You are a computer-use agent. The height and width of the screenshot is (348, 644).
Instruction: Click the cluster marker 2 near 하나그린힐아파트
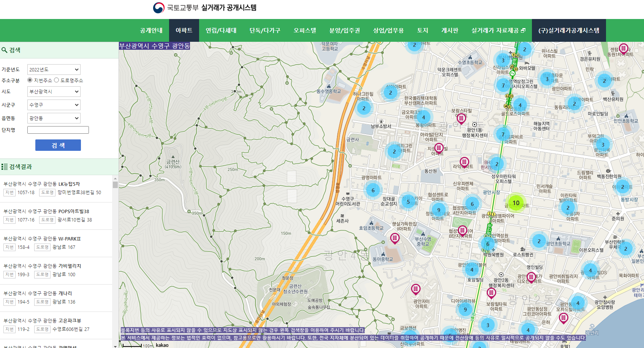364,108
